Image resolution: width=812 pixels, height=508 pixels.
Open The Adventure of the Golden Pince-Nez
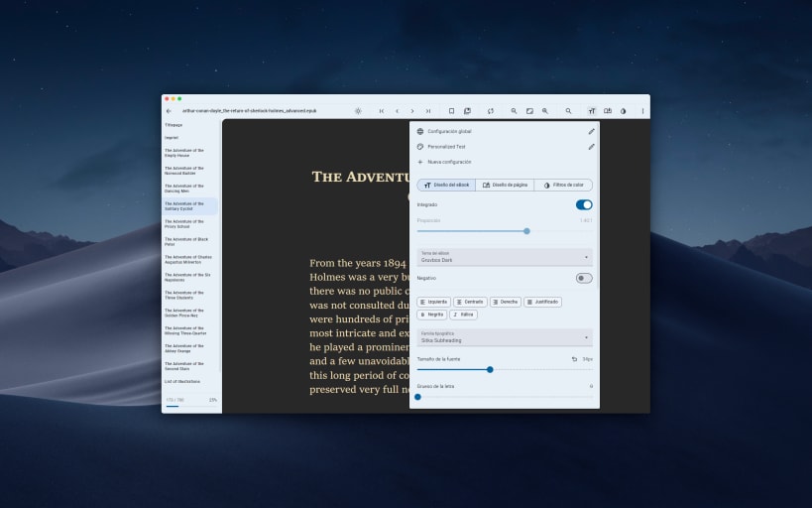pos(190,314)
